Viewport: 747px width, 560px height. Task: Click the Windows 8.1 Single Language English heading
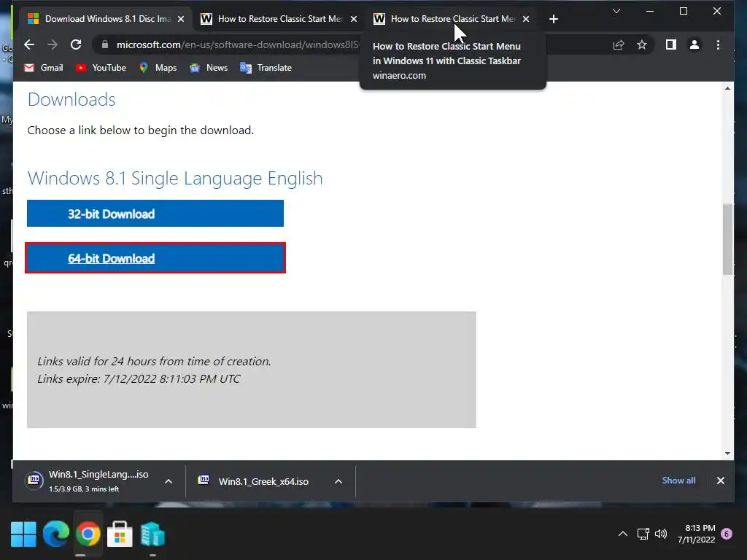pyautogui.click(x=175, y=179)
